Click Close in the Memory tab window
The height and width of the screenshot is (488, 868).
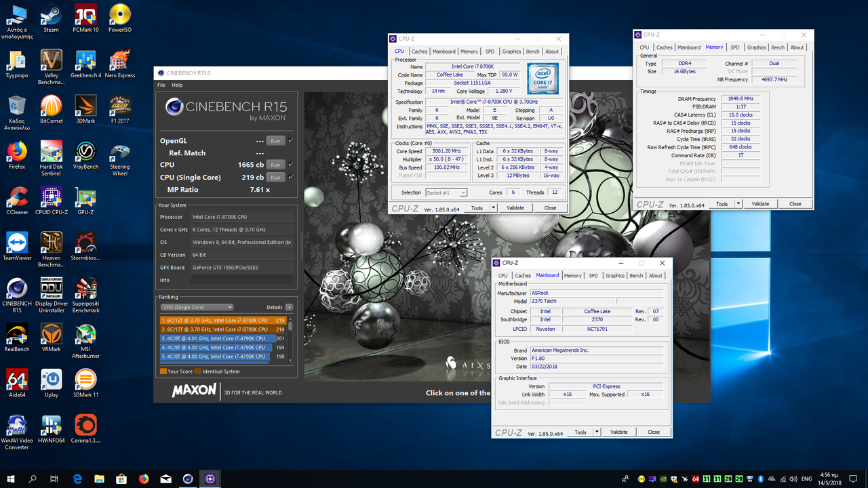pyautogui.click(x=795, y=203)
